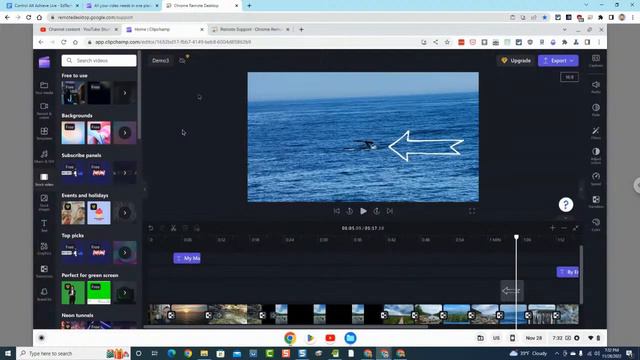The image size is (640, 360).
Task: Edit the Demo3 project title
Action: click(160, 60)
